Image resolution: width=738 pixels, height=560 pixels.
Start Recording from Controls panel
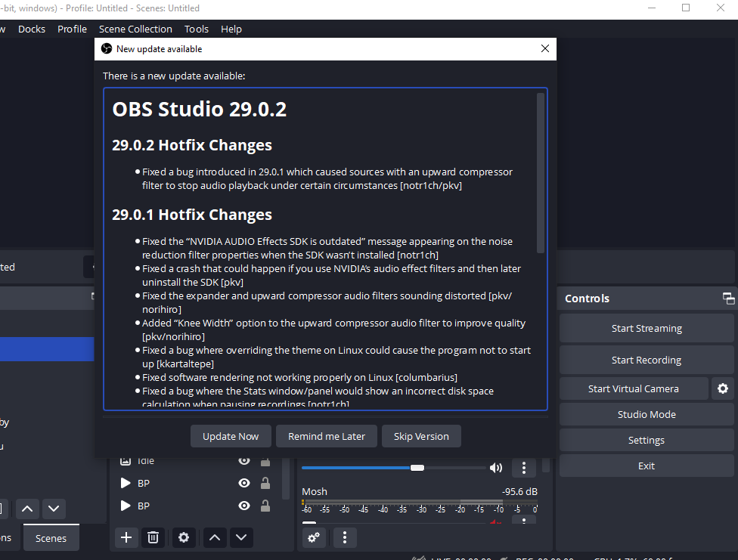coord(647,360)
